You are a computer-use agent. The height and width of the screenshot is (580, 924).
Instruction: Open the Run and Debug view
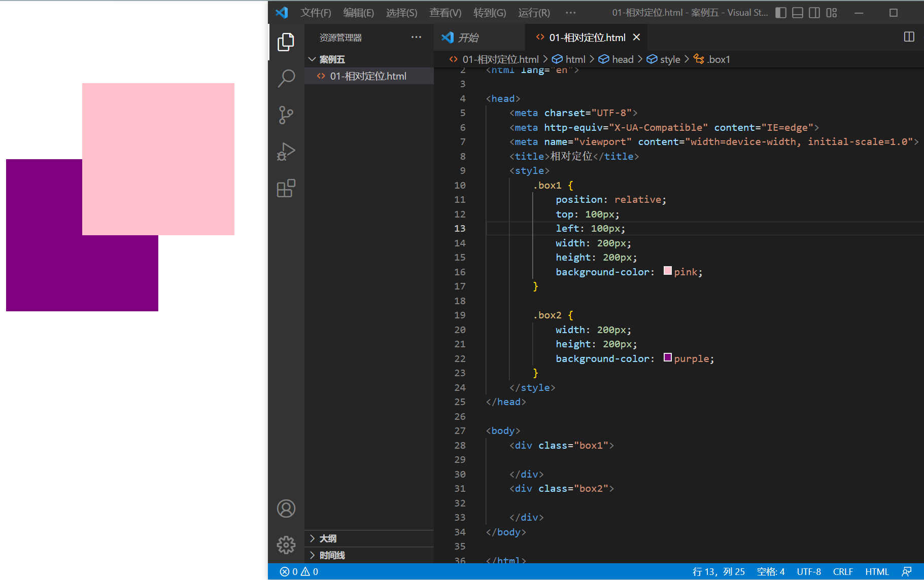coord(286,152)
